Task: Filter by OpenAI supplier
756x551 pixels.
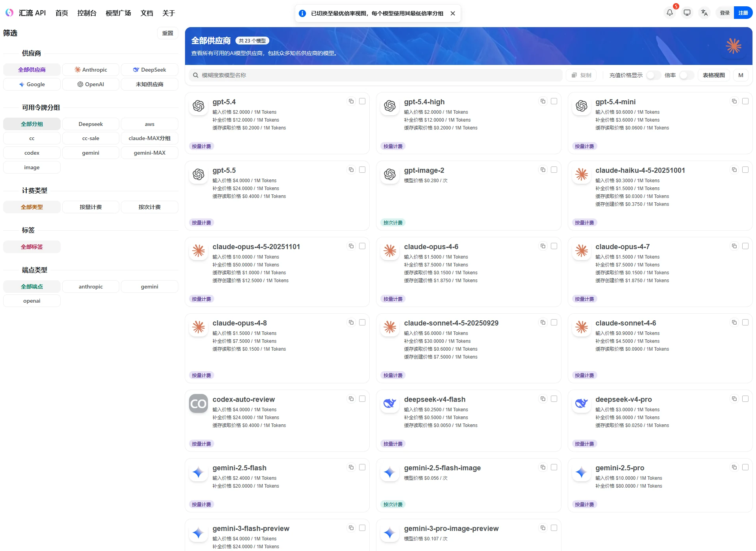Action: [x=91, y=84]
